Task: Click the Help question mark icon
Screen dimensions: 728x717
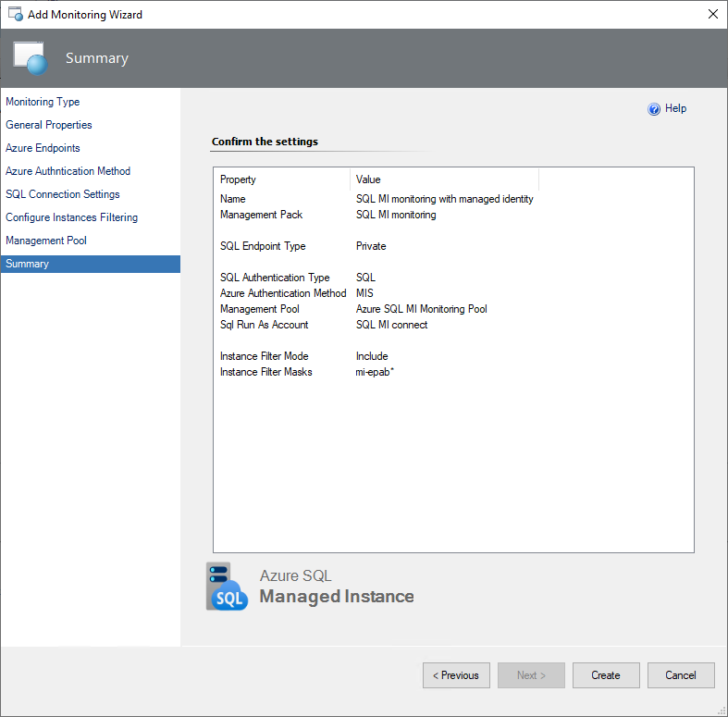Action: (654, 109)
